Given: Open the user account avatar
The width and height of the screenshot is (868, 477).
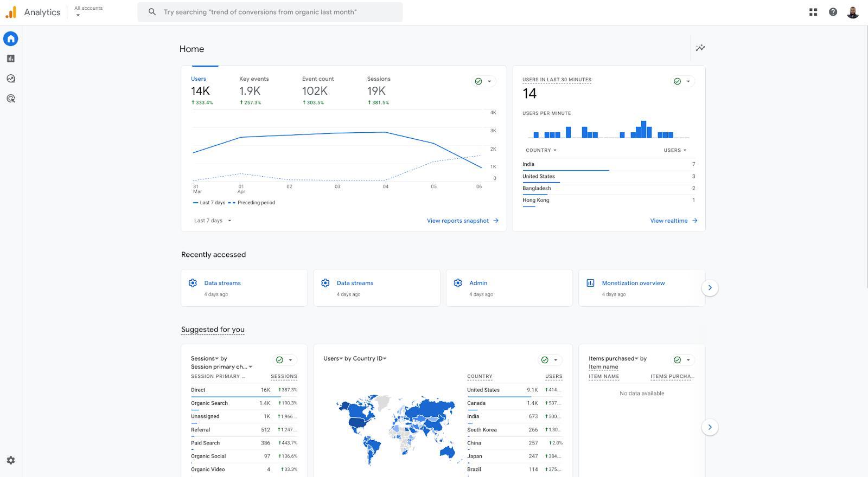Looking at the screenshot, I should coord(853,12).
